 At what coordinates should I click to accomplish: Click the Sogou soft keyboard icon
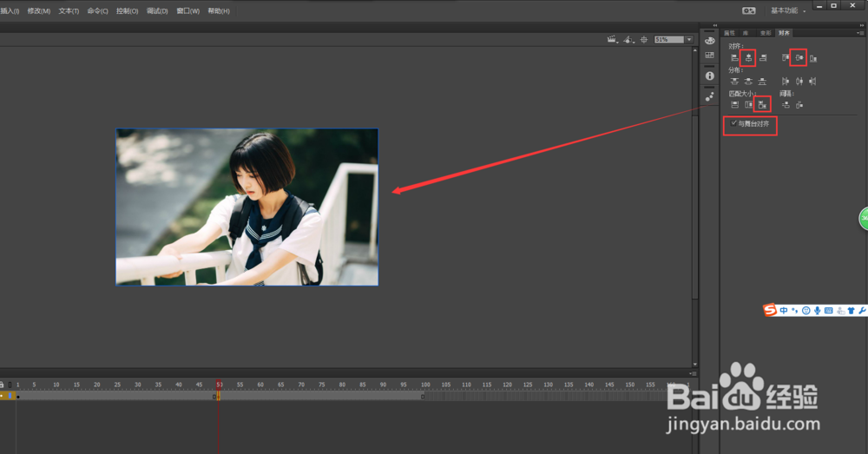click(x=829, y=311)
